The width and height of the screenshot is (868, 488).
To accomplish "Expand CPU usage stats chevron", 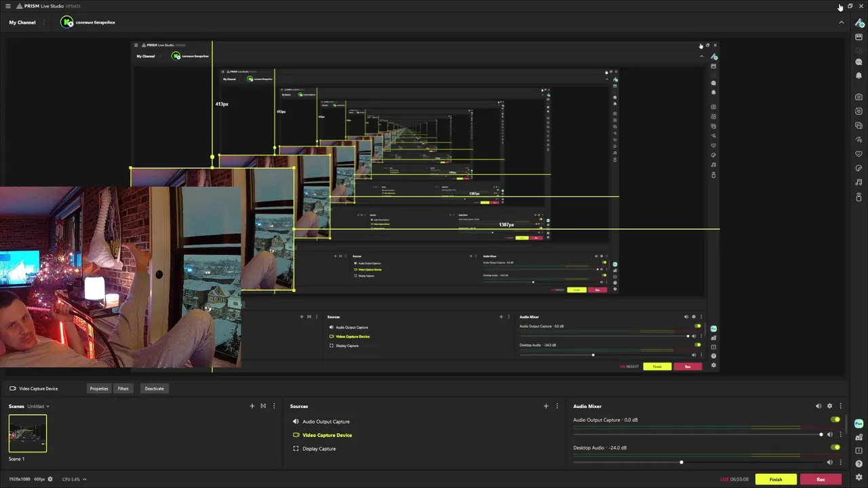I will pyautogui.click(x=84, y=479).
